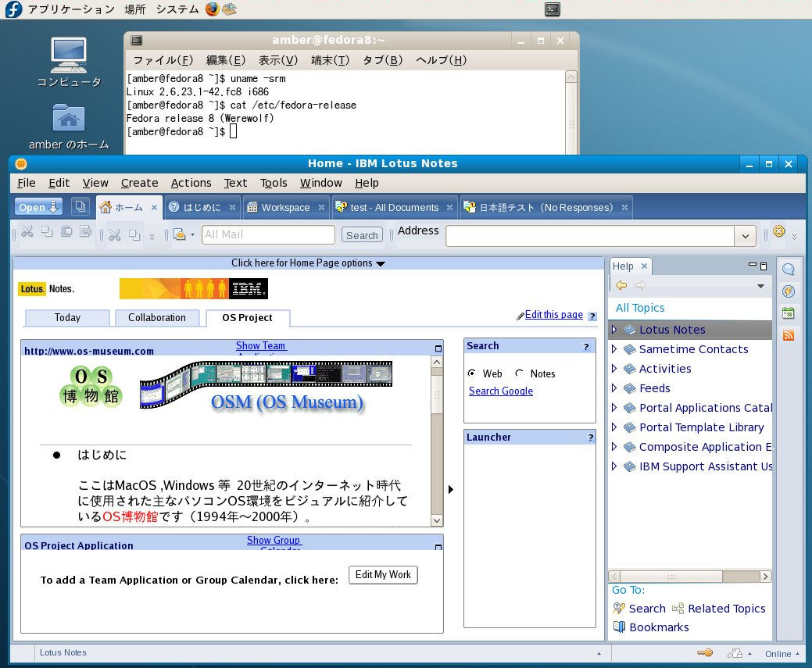Open the コンピュータ desktop icon
812x668 pixels.
click(69, 63)
